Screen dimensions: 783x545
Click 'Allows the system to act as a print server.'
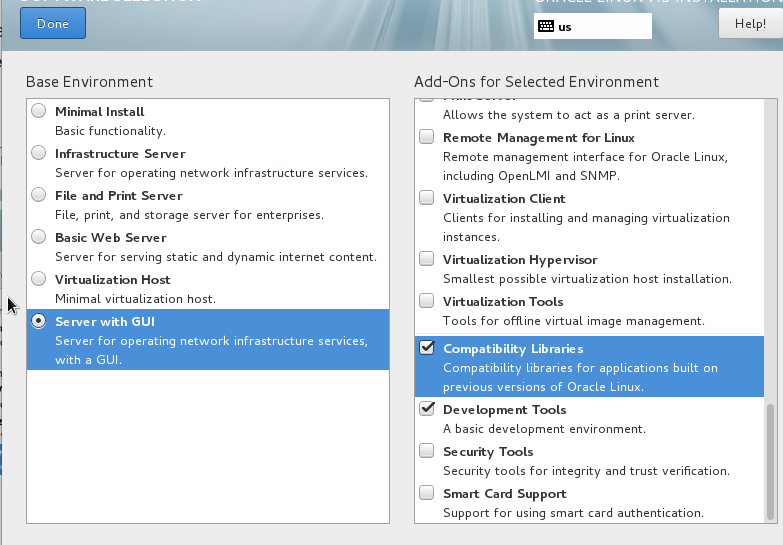(569, 115)
